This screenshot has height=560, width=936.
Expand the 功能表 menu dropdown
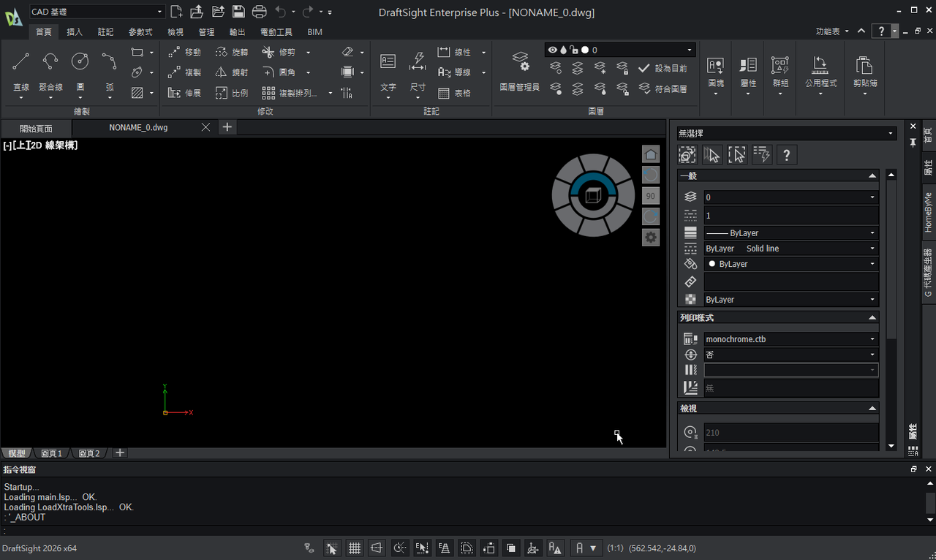[833, 31]
